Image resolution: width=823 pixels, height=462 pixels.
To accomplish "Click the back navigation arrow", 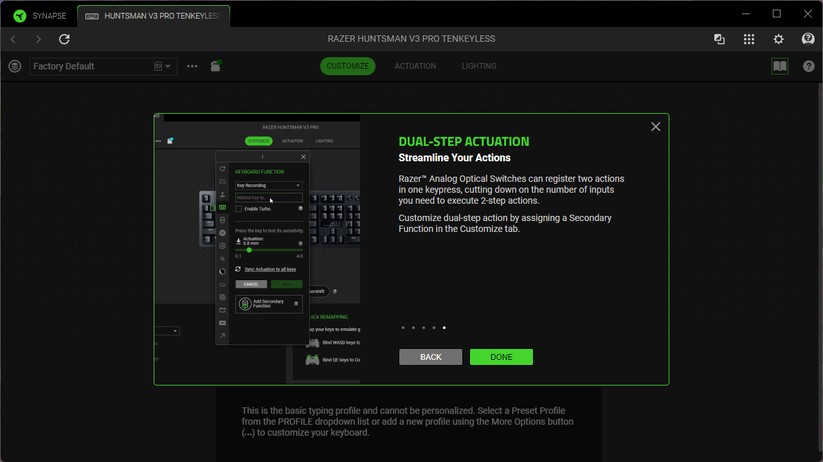I will 13,39.
